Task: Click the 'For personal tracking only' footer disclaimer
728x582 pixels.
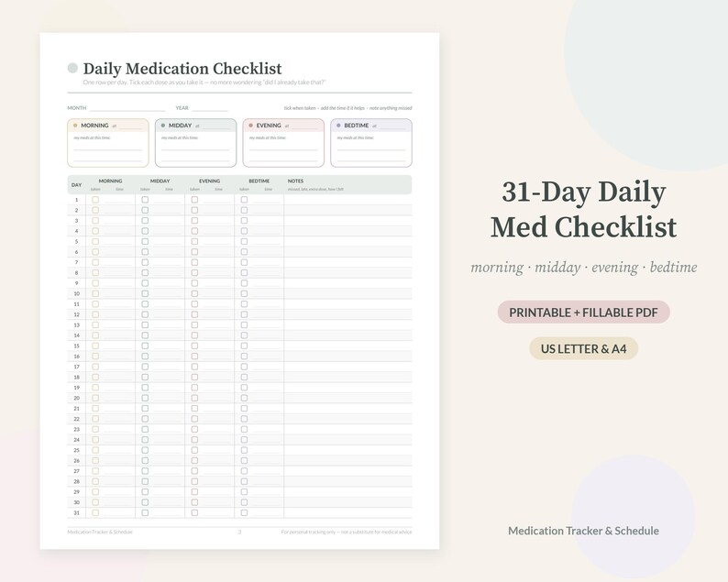Action: 347,532
